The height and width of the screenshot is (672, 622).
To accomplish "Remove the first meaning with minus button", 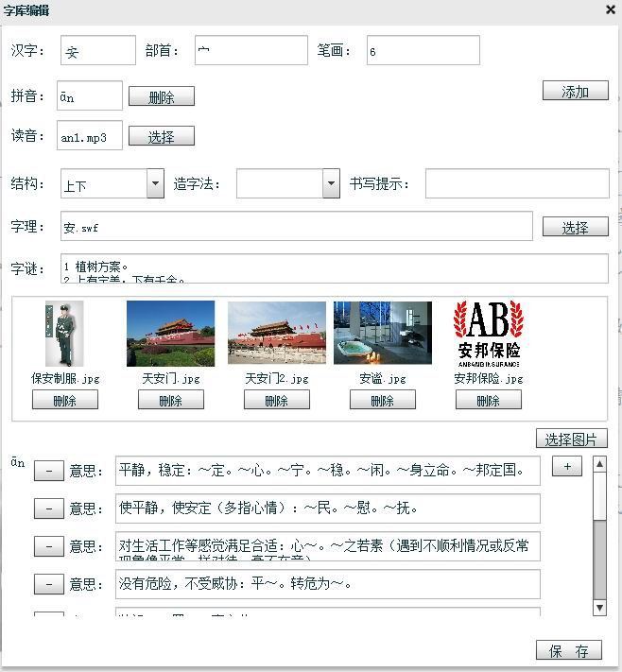I will (x=48, y=471).
